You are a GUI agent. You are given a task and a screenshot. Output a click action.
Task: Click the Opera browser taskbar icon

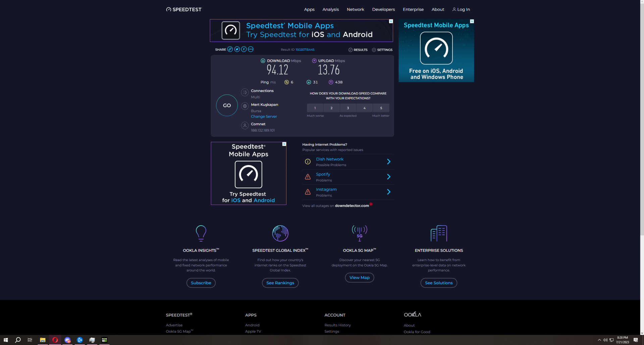tap(55, 340)
